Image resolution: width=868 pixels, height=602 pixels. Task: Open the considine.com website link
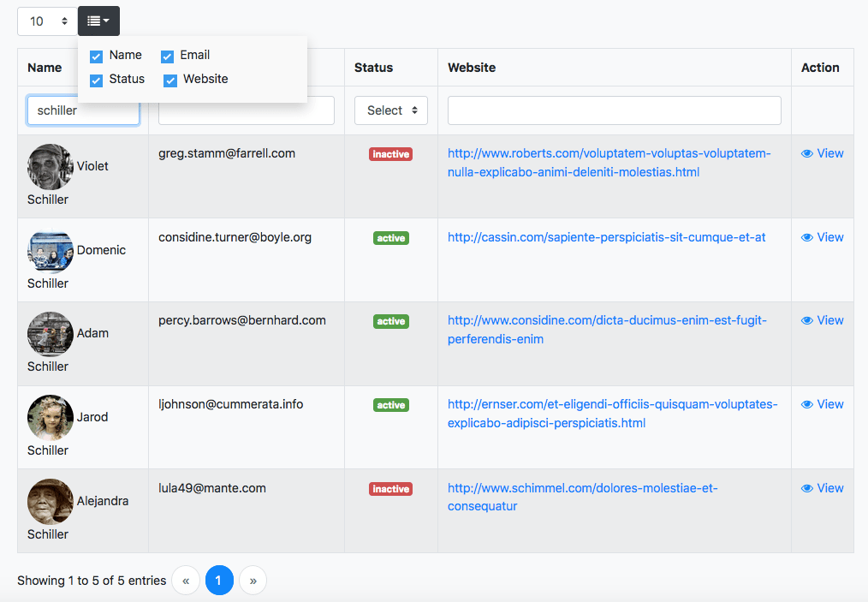point(607,330)
